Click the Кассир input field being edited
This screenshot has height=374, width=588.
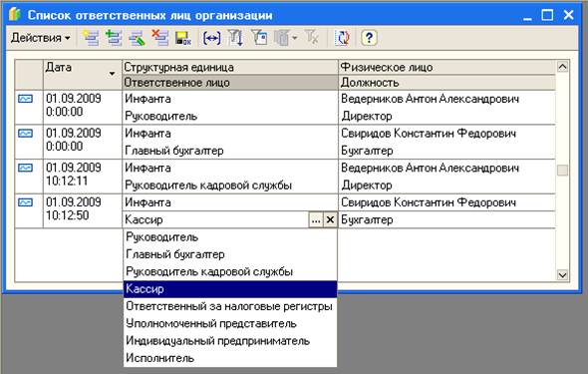(215, 219)
